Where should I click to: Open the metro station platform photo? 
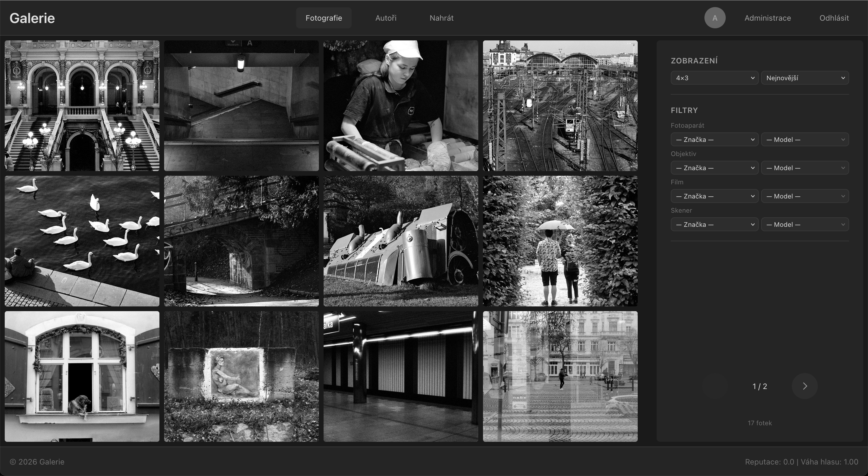pos(401,376)
